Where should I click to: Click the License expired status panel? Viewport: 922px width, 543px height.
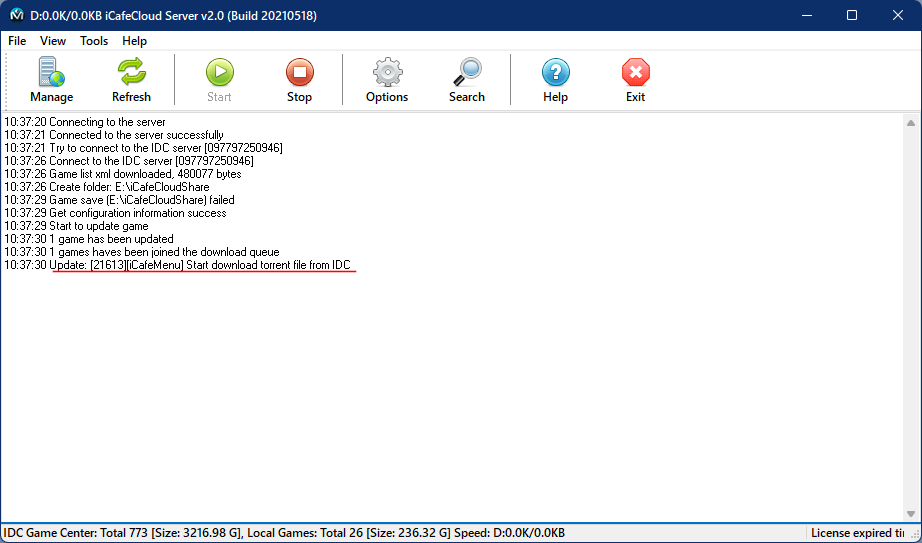[858, 533]
